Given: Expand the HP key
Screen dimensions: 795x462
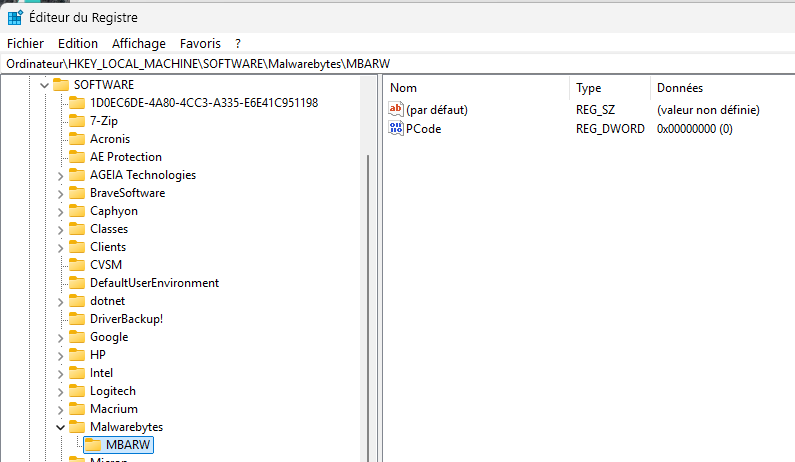Looking at the screenshot, I should (x=60, y=356).
